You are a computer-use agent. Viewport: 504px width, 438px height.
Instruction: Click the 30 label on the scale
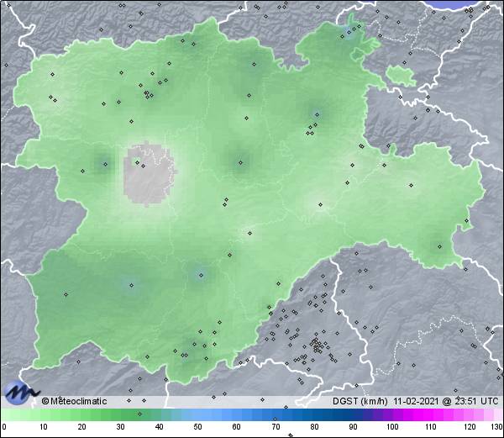click(x=120, y=427)
